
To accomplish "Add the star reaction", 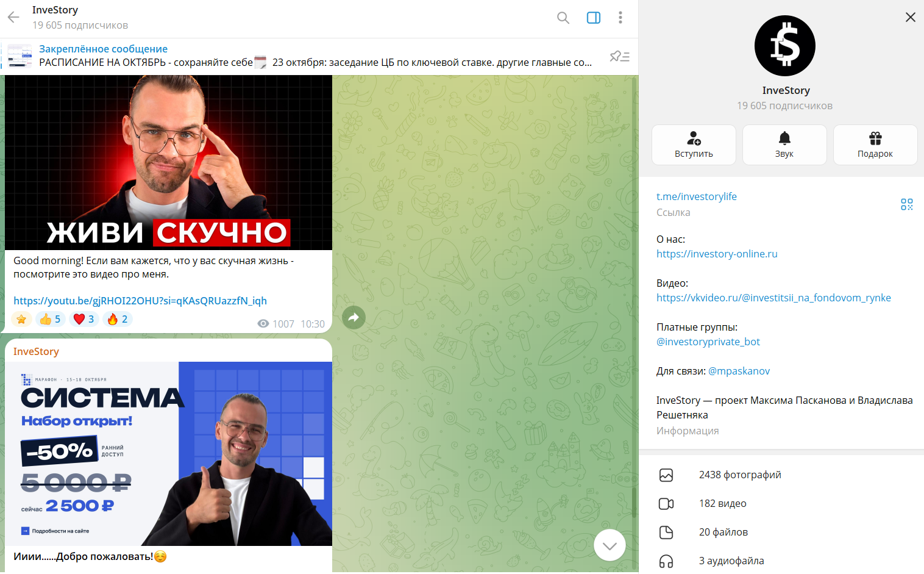I will [x=21, y=319].
